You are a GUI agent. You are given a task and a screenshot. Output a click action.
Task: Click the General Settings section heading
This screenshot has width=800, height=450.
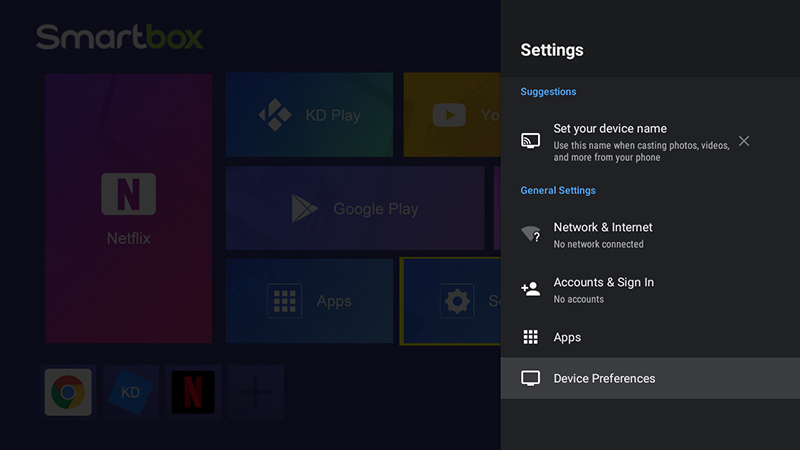click(x=558, y=190)
